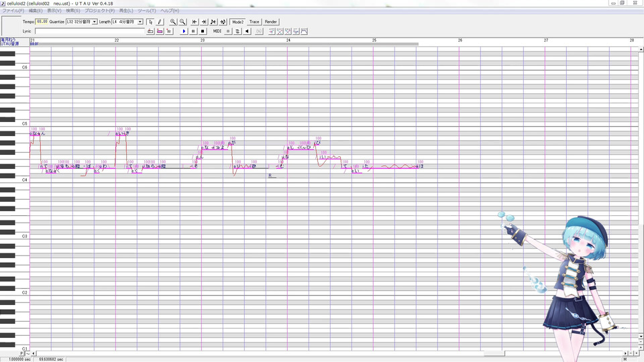
Task: Open the 編集(E) menu
Action: 36,11
